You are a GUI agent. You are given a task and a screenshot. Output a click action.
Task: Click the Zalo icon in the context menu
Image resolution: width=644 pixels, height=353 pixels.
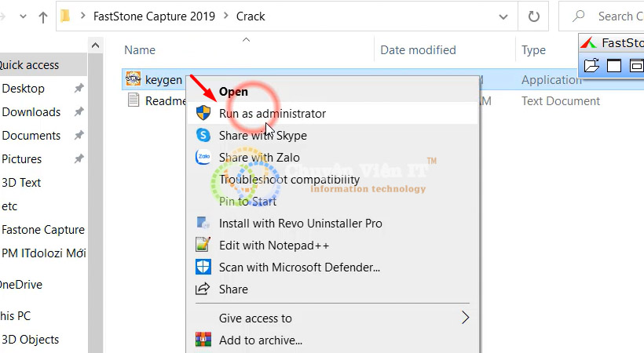(x=203, y=157)
